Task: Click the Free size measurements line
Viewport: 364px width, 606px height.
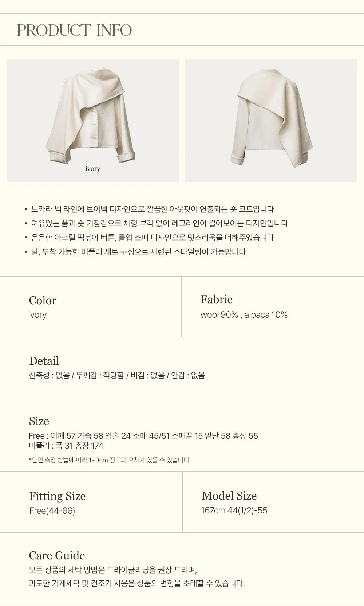Action: pos(143,436)
